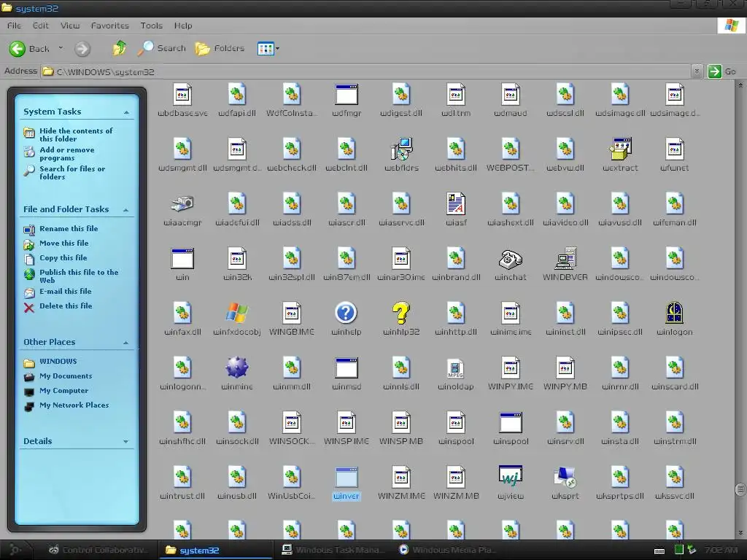Collapse the System Tasks panel
Viewport: 747px width, 560px height.
[x=125, y=112]
